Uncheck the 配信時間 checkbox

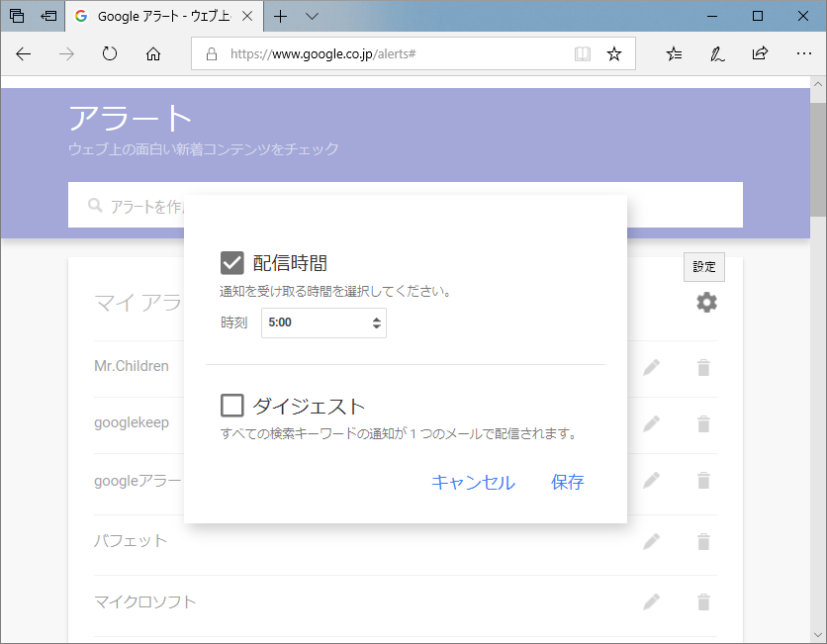pyautogui.click(x=232, y=263)
